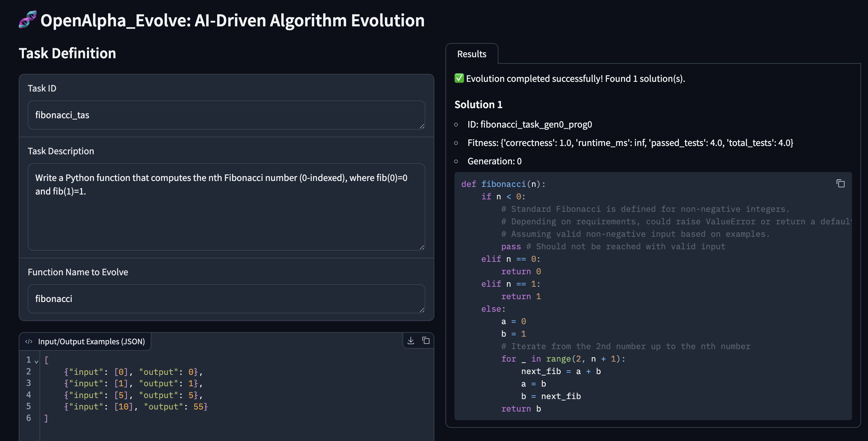Download the Input/Output Examples JSON

[411, 340]
